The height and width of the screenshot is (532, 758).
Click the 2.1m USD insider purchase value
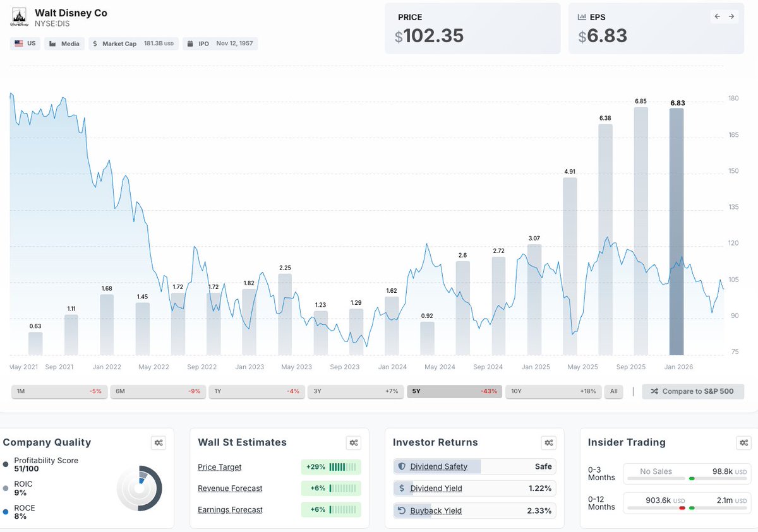(x=731, y=501)
